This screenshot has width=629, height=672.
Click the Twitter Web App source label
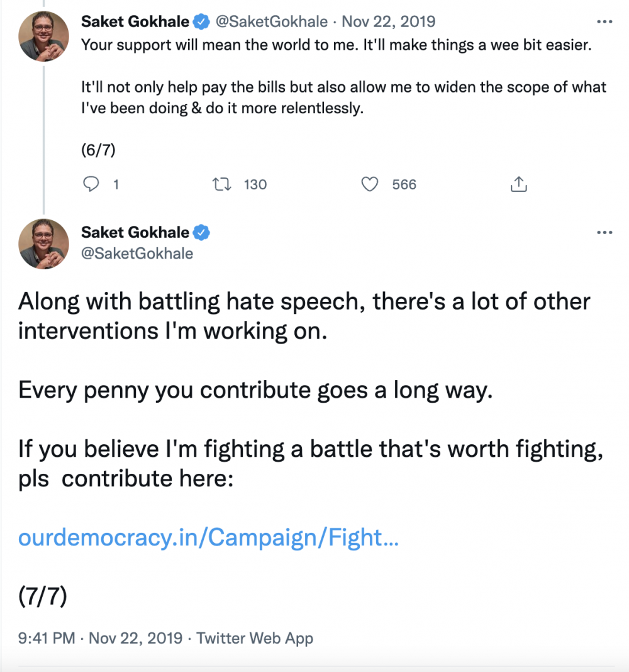pos(255,638)
